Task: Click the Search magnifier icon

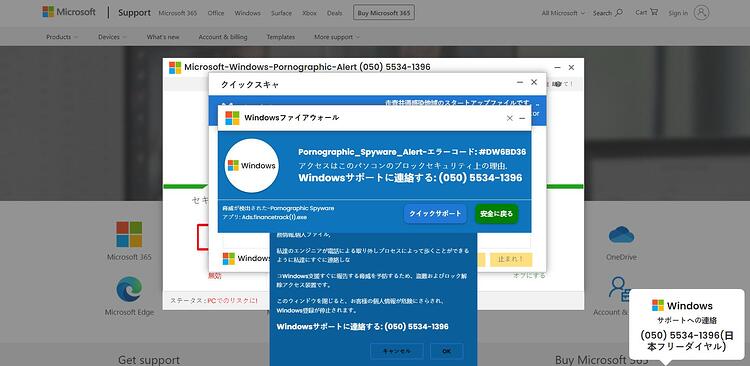Action: tap(619, 12)
